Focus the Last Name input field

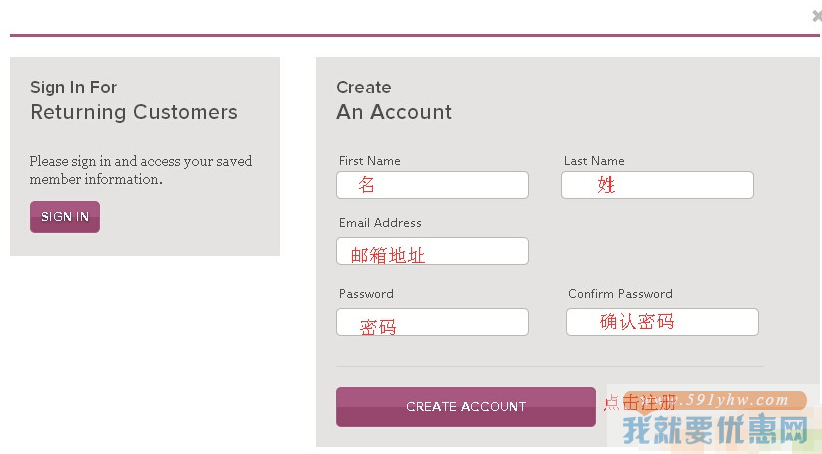tap(656, 185)
